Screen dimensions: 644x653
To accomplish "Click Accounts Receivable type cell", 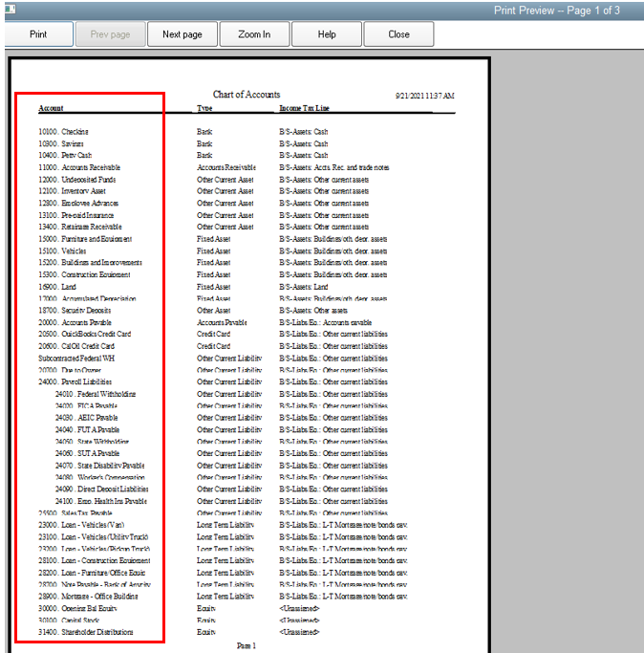I will [x=226, y=167].
